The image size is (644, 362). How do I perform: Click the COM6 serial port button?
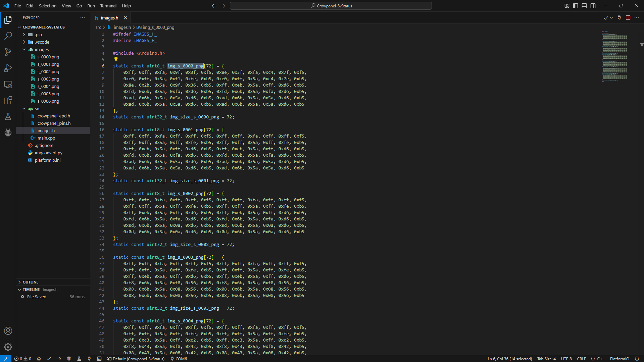(179, 359)
